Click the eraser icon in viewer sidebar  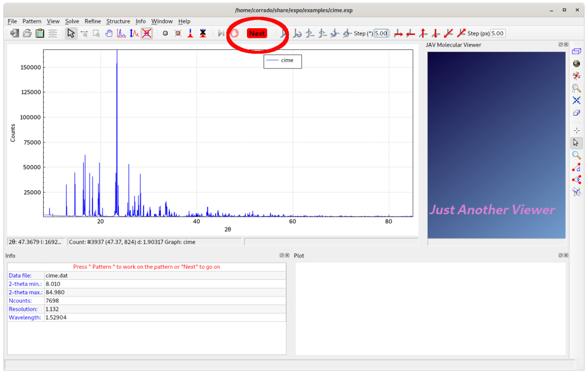click(x=577, y=113)
